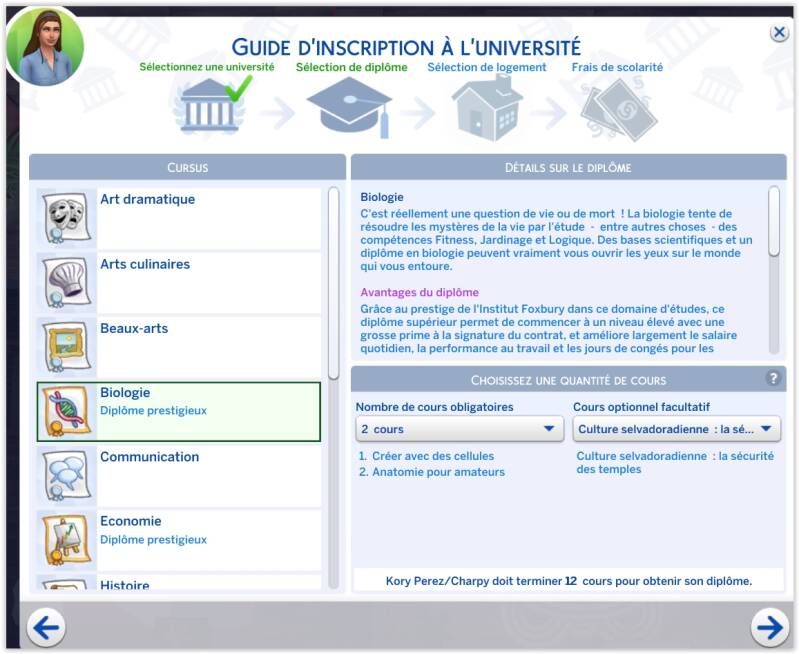This screenshot has width=799, height=654.
Task: Click 'Avantages du diplôme' heading
Action: click(x=419, y=292)
